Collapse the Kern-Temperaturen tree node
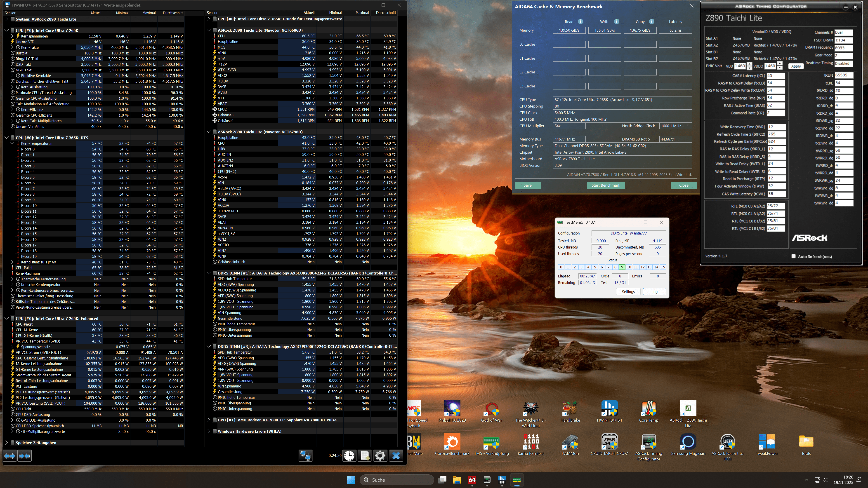Viewport: 868px width, 488px height. (12, 143)
